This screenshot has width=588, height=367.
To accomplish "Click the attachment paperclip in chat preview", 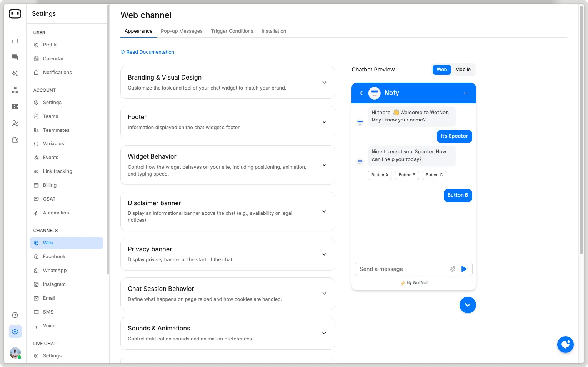I will [453, 269].
